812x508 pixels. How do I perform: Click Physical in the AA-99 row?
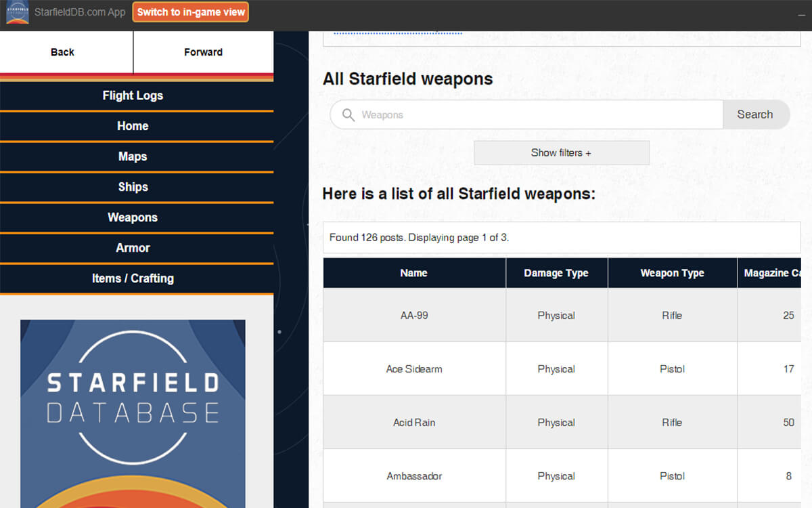[x=556, y=316]
